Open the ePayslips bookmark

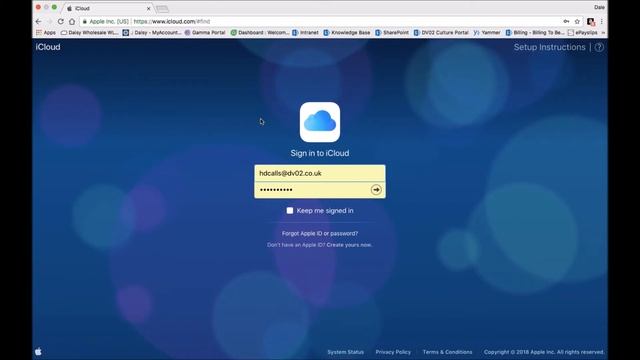click(582, 33)
